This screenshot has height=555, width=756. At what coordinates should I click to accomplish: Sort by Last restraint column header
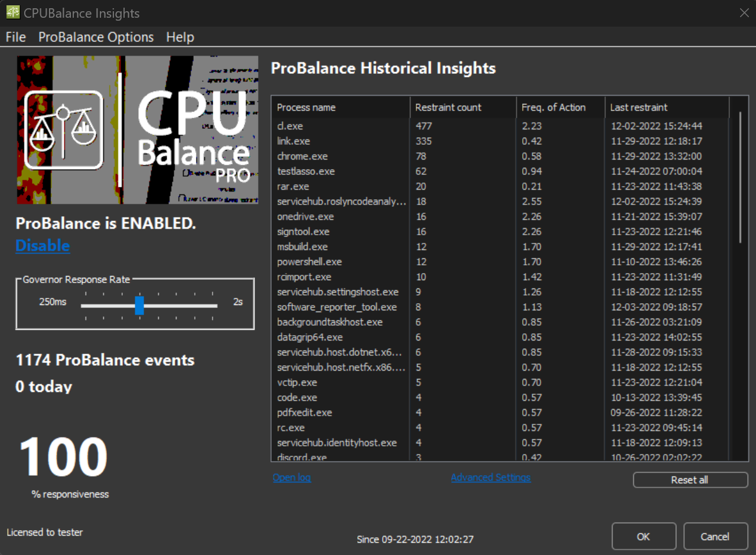pos(667,107)
